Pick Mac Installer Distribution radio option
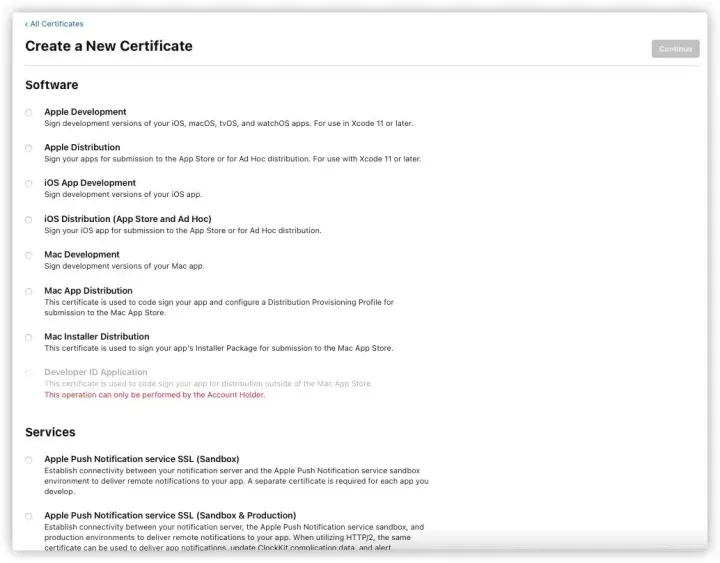Screen dimensions: 720x563 click(x=28, y=337)
